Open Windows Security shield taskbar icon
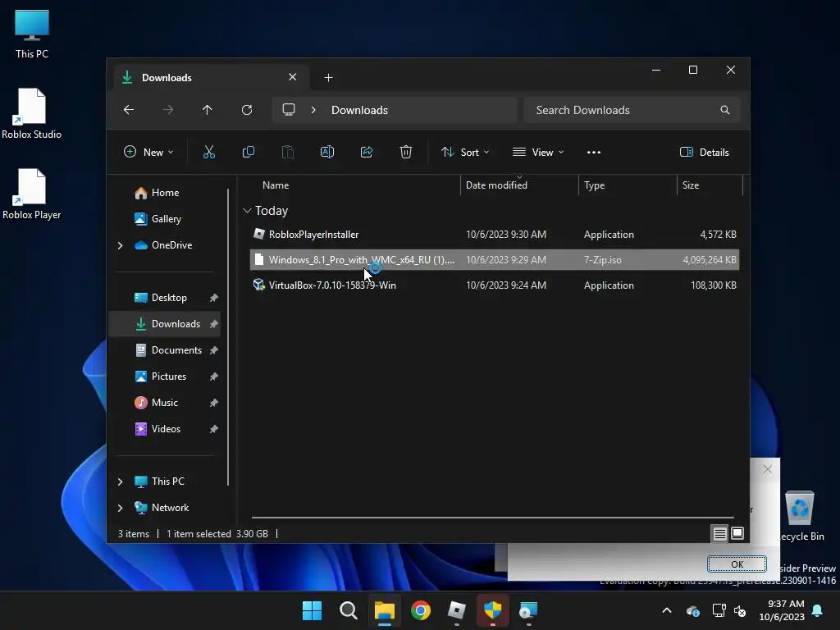This screenshot has height=630, width=840. tap(492, 610)
